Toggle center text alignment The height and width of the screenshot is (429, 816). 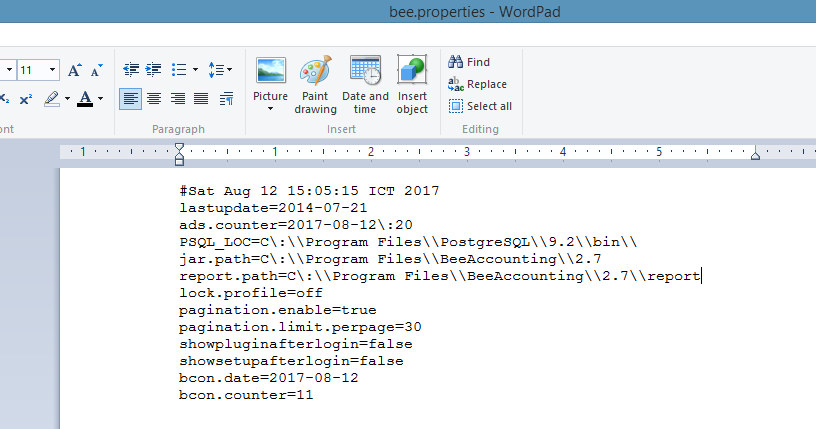click(154, 98)
